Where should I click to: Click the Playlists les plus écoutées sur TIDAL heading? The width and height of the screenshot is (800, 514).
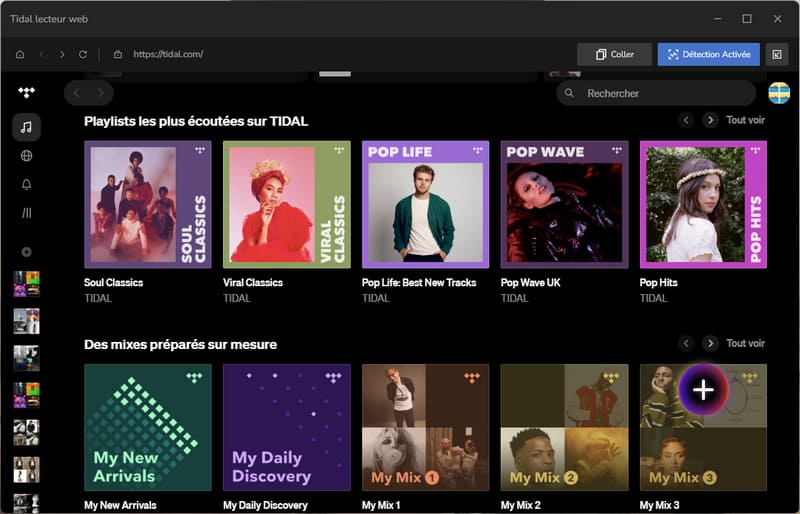coord(196,121)
